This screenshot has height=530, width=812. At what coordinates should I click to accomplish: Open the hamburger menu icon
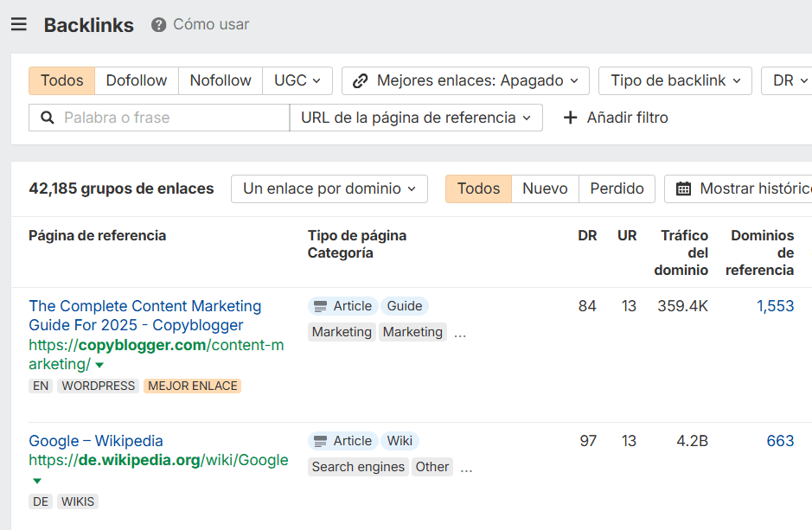[x=19, y=24]
